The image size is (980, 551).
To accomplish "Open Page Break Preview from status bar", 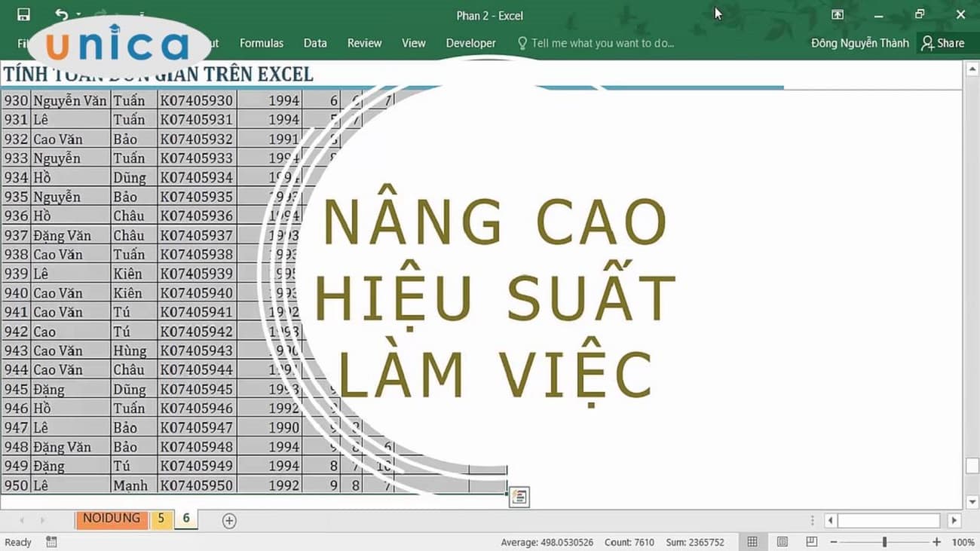I will click(811, 541).
